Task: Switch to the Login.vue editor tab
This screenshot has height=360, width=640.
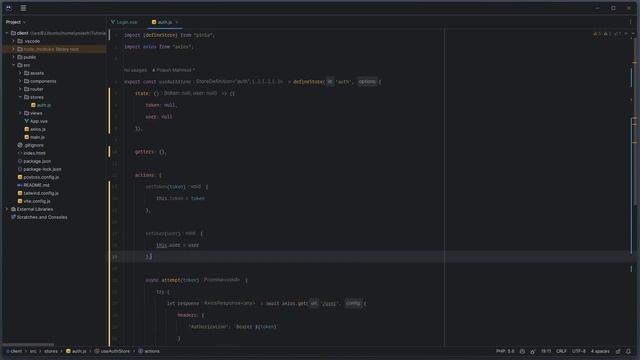Action: (124, 22)
